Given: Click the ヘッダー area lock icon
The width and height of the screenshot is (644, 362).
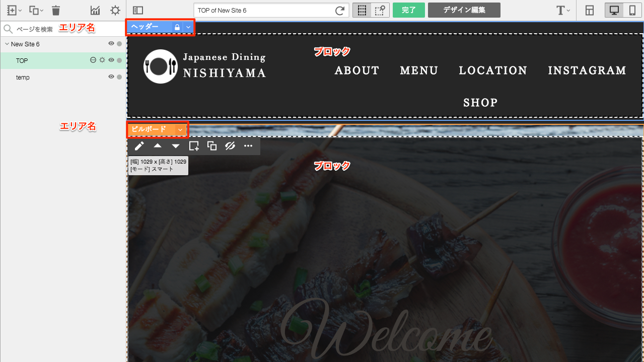Looking at the screenshot, I should (177, 27).
